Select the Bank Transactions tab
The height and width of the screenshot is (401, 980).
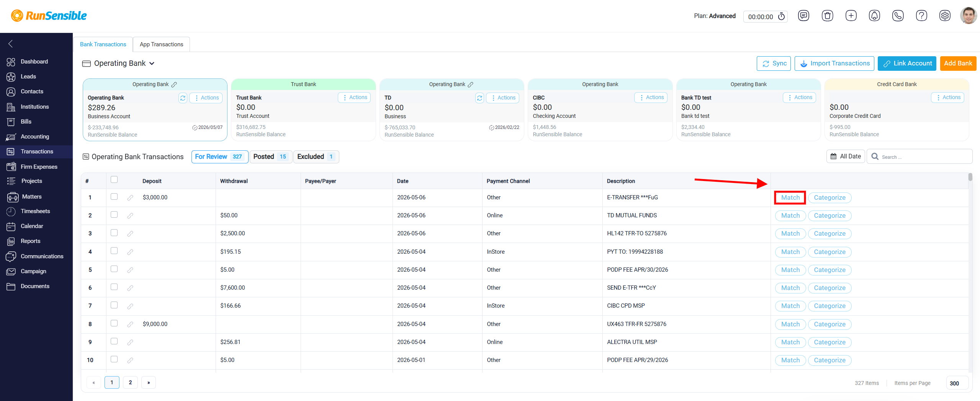pyautogui.click(x=103, y=44)
